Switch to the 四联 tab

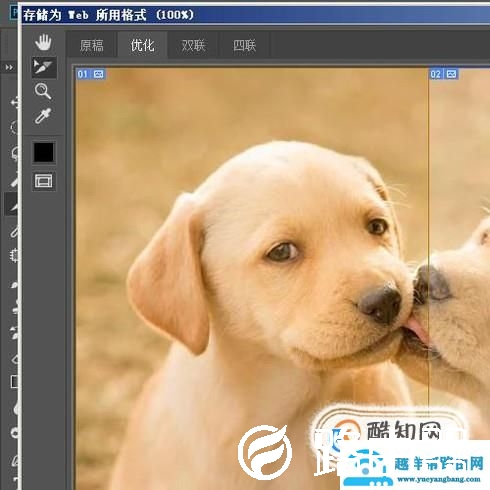point(244,45)
